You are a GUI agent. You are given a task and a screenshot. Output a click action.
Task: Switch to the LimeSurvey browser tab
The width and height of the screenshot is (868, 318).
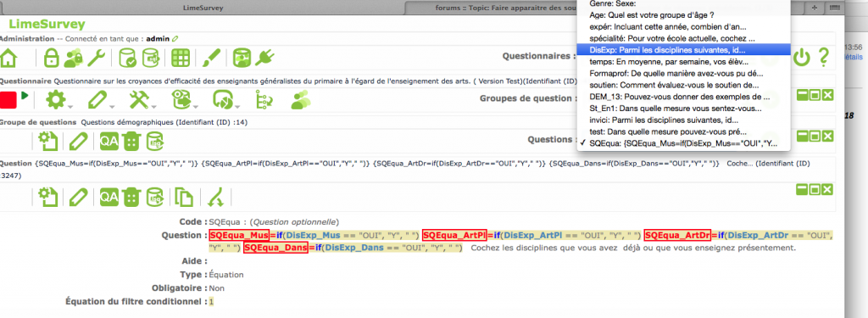point(203,8)
